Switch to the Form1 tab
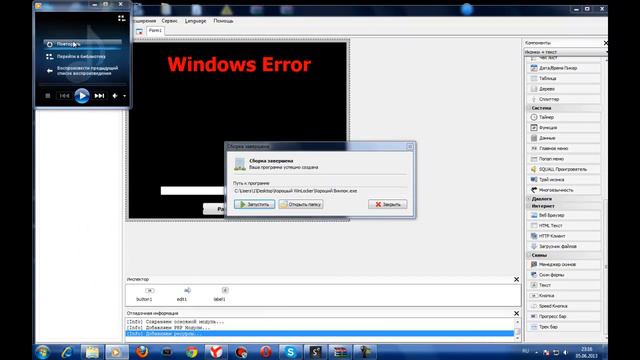The width and height of the screenshot is (640, 360). (x=155, y=31)
